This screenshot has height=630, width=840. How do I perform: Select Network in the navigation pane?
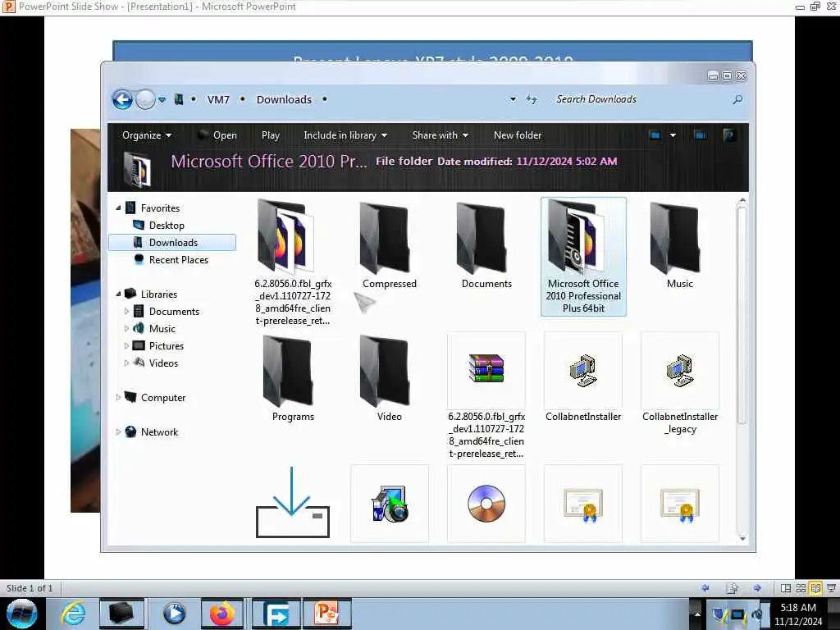tap(159, 431)
